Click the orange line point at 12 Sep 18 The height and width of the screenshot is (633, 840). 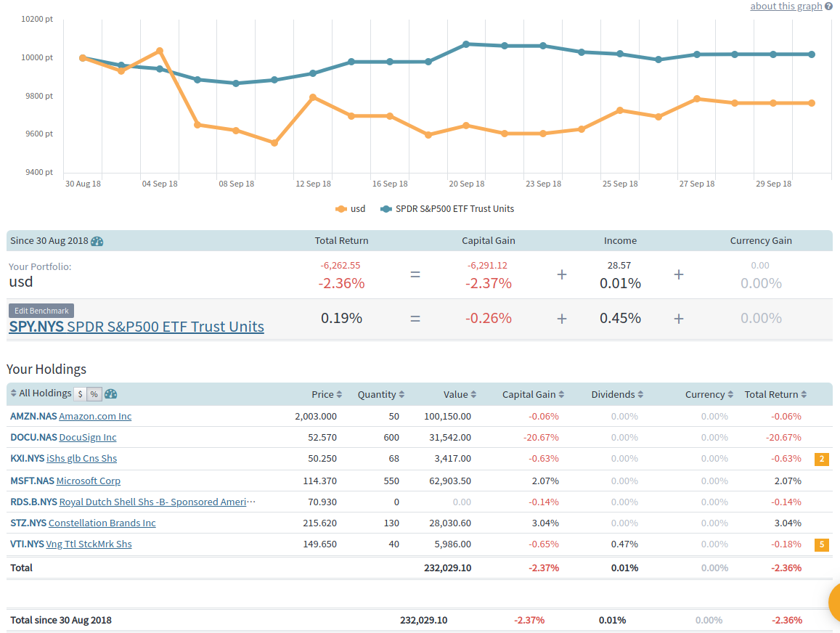312,97
